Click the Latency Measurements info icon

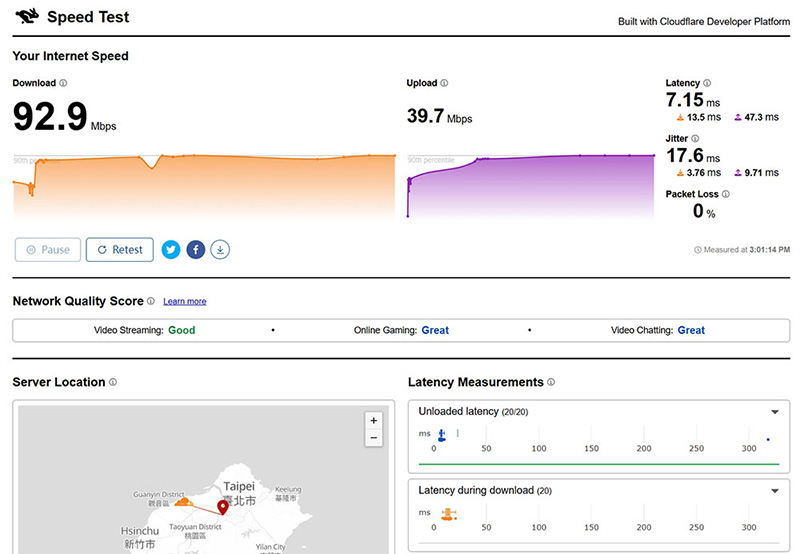point(551,382)
